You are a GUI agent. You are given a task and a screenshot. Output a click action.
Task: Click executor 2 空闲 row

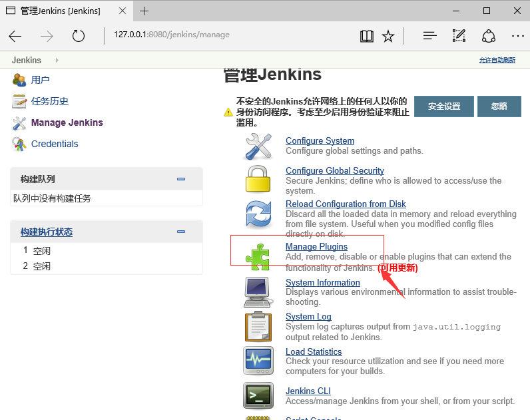[x=107, y=266]
